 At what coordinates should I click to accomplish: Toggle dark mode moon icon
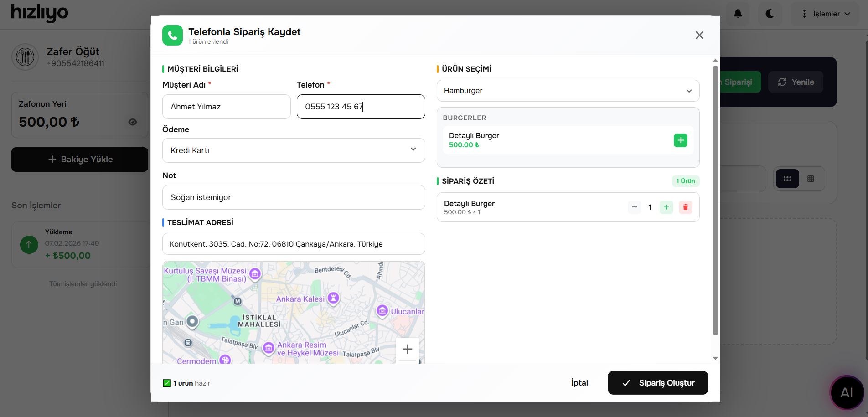[x=770, y=14]
